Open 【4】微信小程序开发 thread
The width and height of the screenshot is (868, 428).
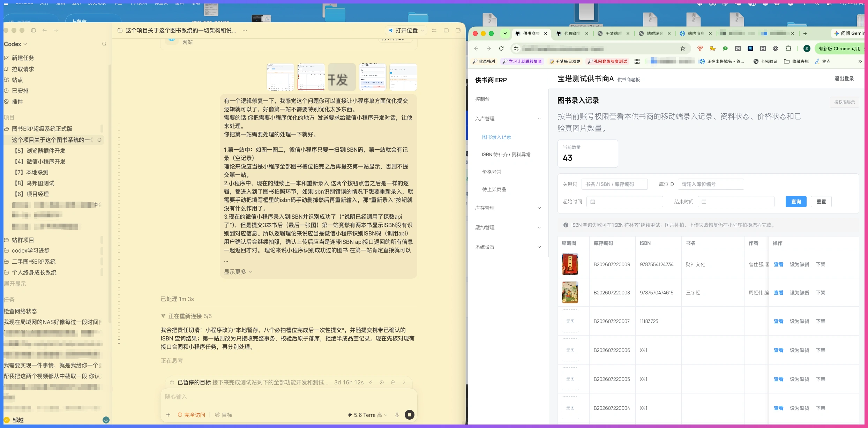point(39,162)
